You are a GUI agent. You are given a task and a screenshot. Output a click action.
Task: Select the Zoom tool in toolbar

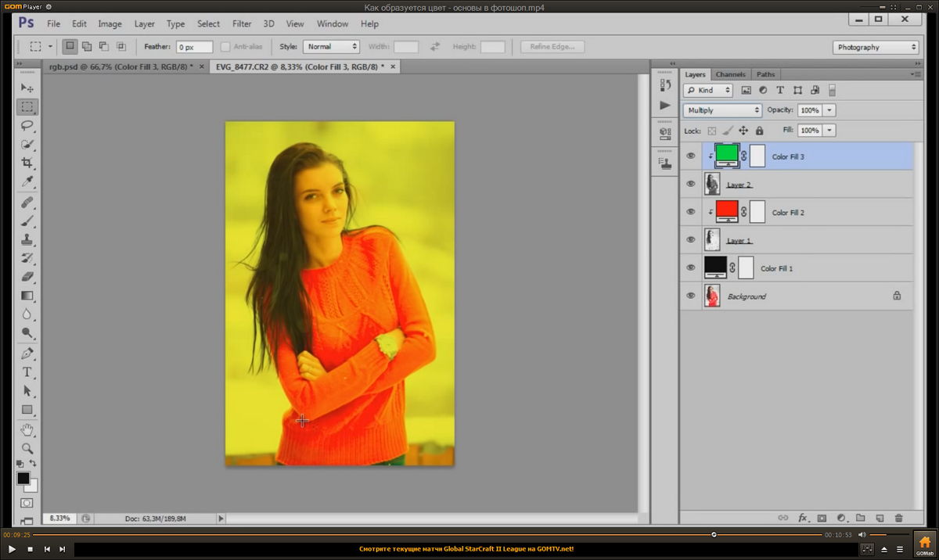point(27,448)
